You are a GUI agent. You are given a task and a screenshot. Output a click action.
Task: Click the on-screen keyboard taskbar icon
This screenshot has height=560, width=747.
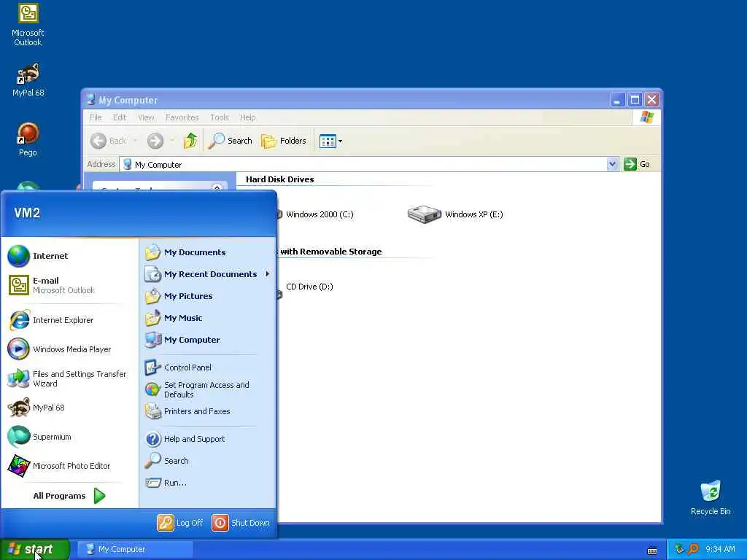(x=652, y=551)
